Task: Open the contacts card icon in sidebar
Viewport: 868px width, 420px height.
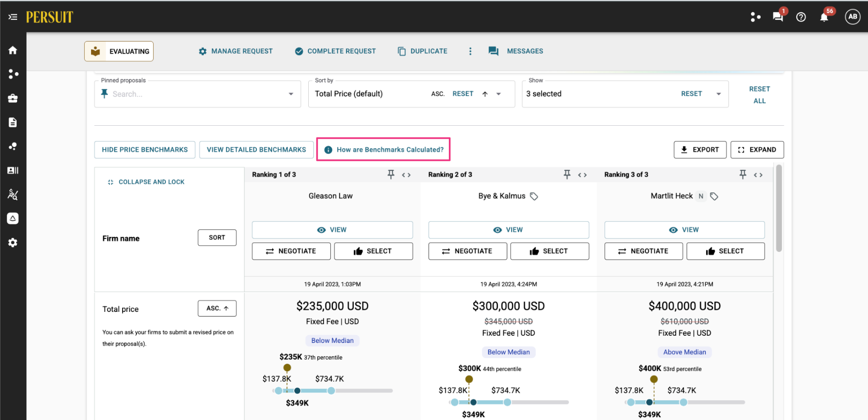Action: (13, 170)
